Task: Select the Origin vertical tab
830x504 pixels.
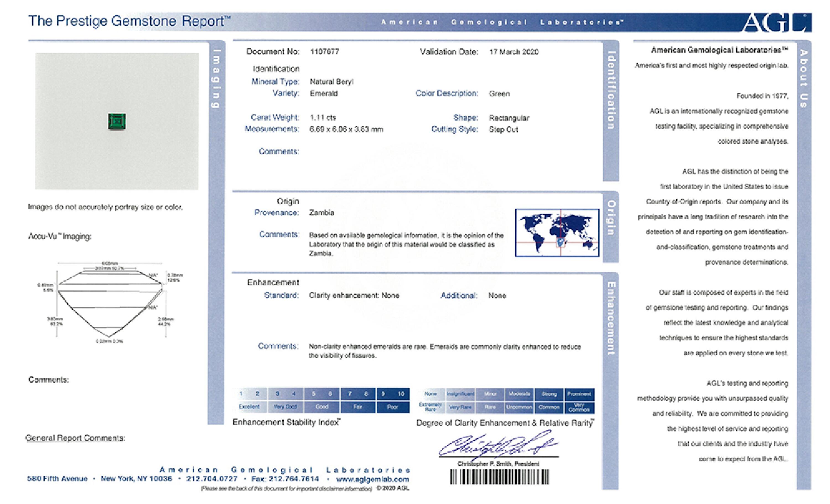Action: click(611, 218)
